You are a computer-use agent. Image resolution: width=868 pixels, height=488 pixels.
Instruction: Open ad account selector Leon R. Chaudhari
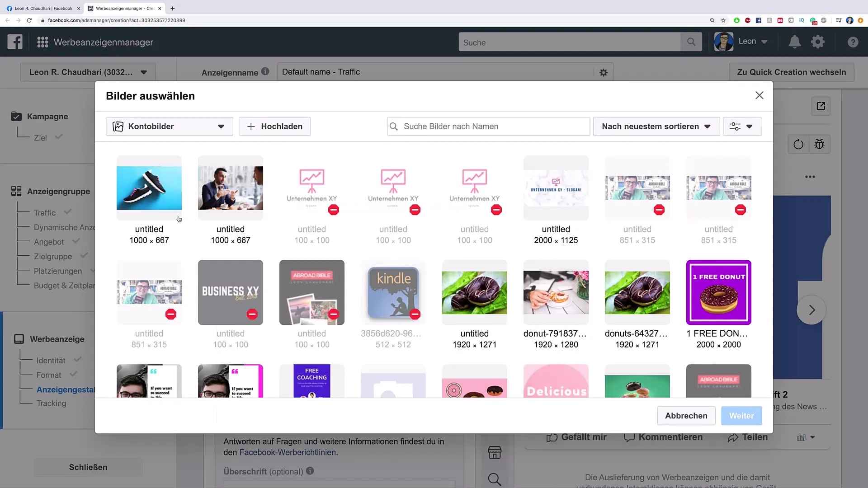coord(88,72)
